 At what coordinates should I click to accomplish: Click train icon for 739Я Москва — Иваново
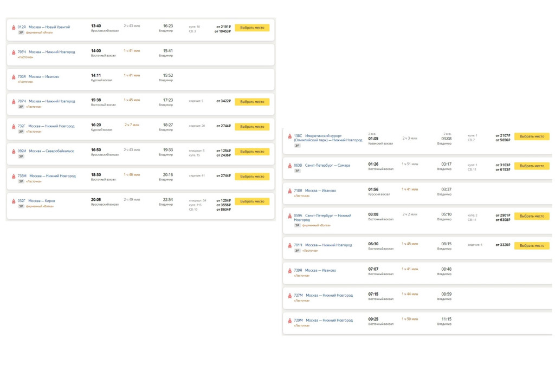(x=290, y=271)
